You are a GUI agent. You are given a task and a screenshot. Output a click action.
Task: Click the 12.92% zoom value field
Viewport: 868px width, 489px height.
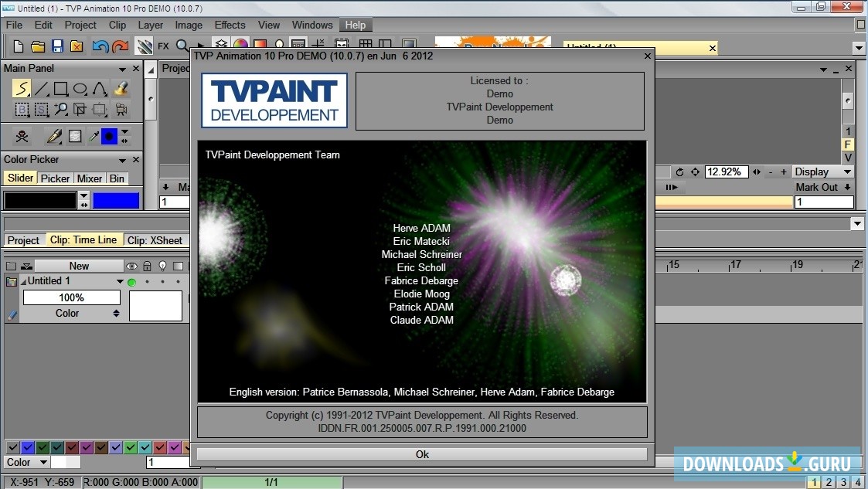[x=726, y=171]
